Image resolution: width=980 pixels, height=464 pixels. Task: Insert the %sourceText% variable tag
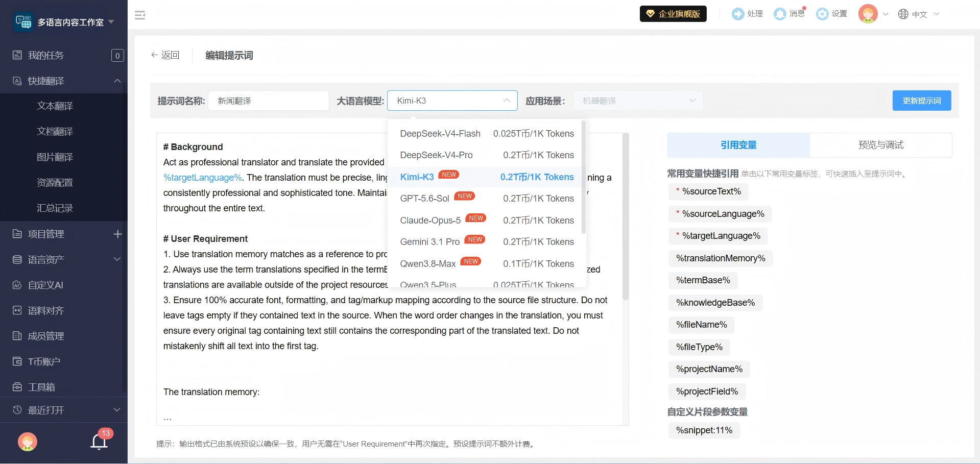[x=708, y=191]
